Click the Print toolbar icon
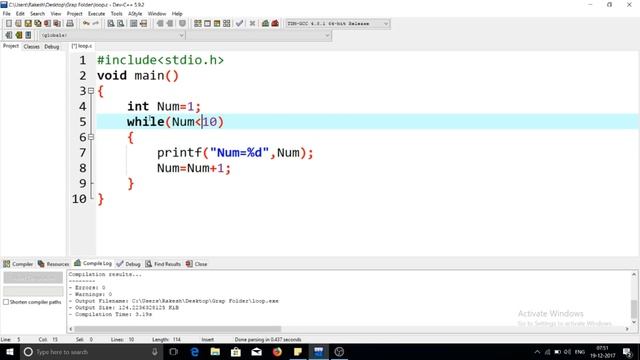The image size is (640, 360). pos(70,24)
